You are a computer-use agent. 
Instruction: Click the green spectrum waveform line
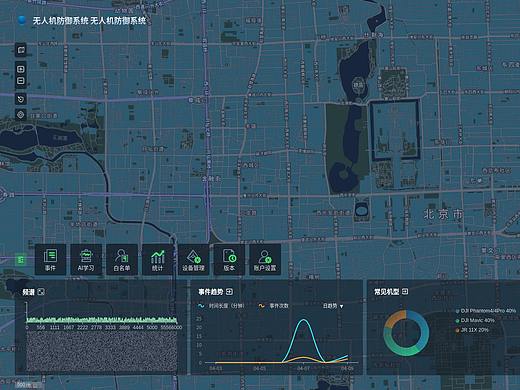pyautogui.click(x=102, y=320)
